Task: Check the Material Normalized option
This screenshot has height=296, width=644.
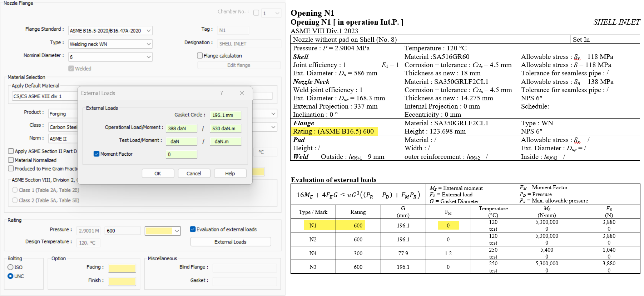Action: (x=11, y=160)
